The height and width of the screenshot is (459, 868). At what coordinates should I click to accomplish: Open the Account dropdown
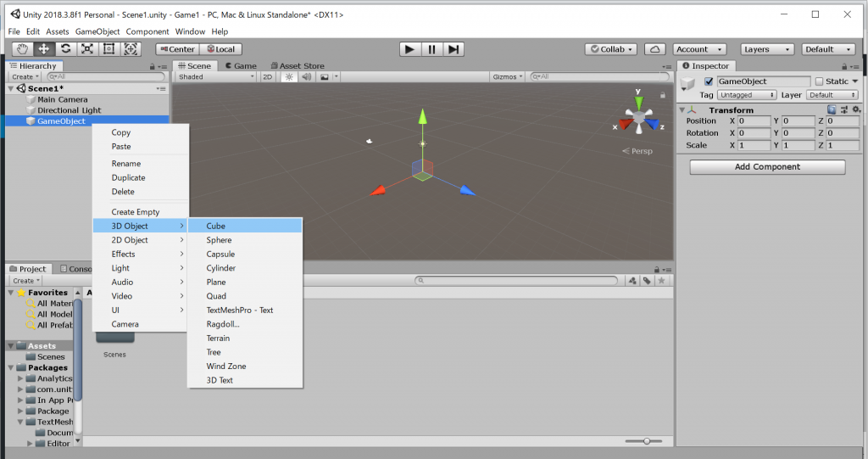coord(698,49)
